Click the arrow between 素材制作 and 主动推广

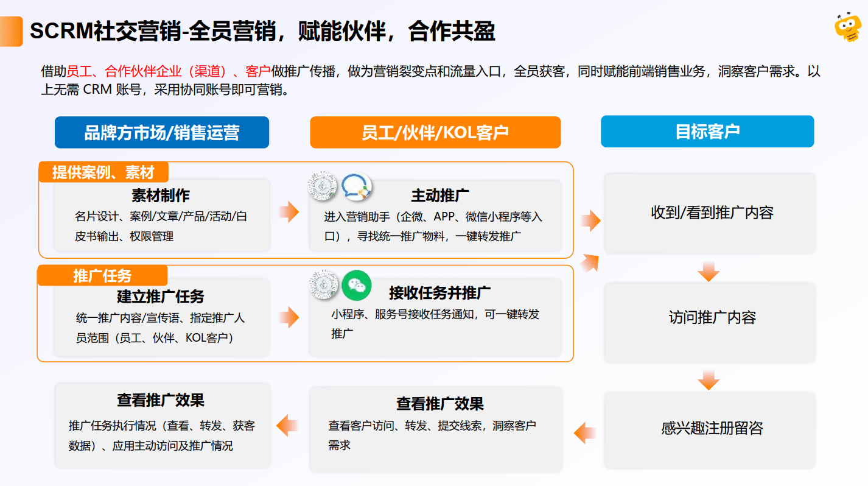[289, 212]
